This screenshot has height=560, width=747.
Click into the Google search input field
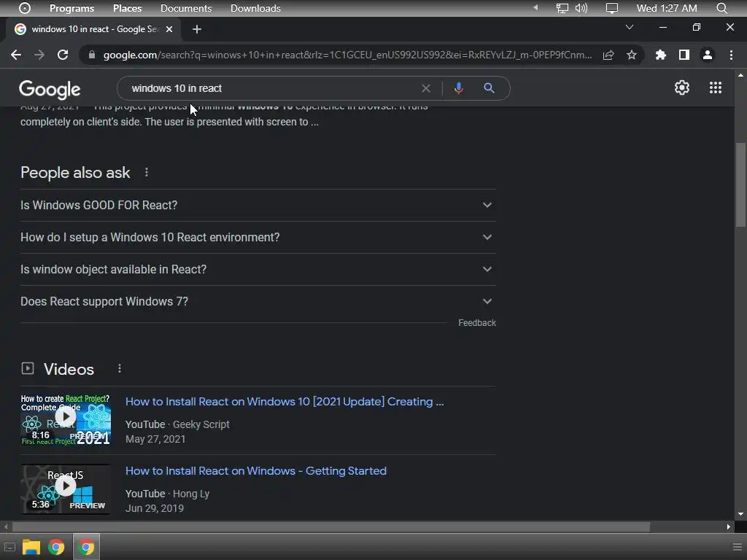tap(271, 88)
